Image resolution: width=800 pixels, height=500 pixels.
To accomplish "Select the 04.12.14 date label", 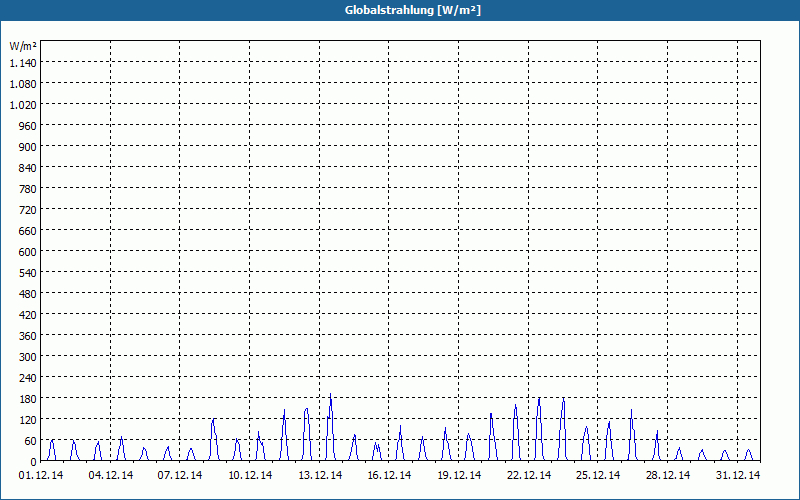I will [x=111, y=476].
